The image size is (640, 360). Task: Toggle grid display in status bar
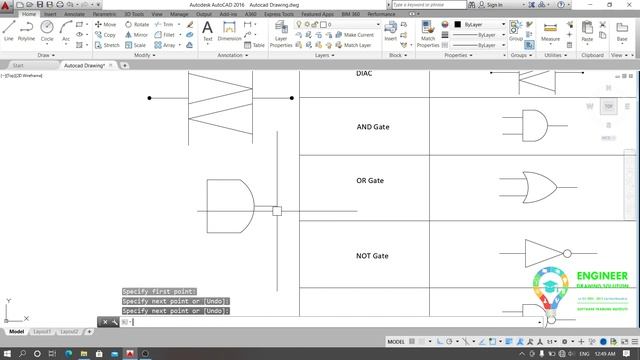coord(412,341)
